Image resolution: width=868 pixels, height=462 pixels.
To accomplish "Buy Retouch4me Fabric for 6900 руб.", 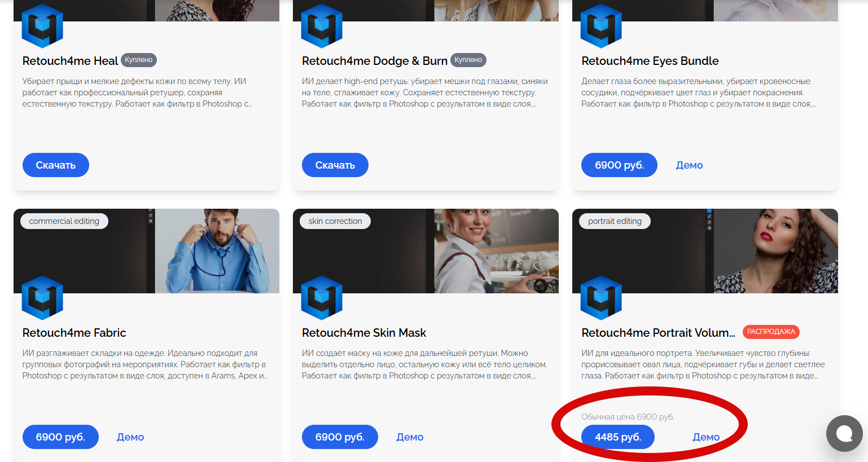I will pyautogui.click(x=60, y=437).
